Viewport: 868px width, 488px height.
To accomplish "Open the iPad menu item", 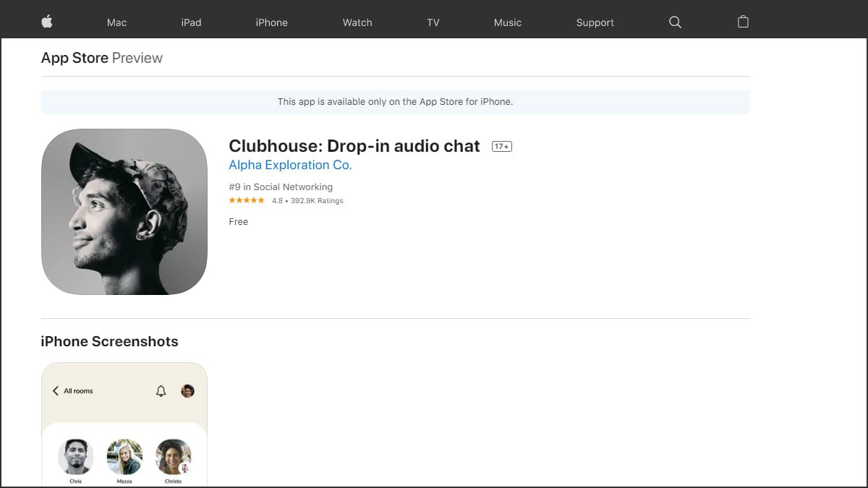I will [x=191, y=22].
